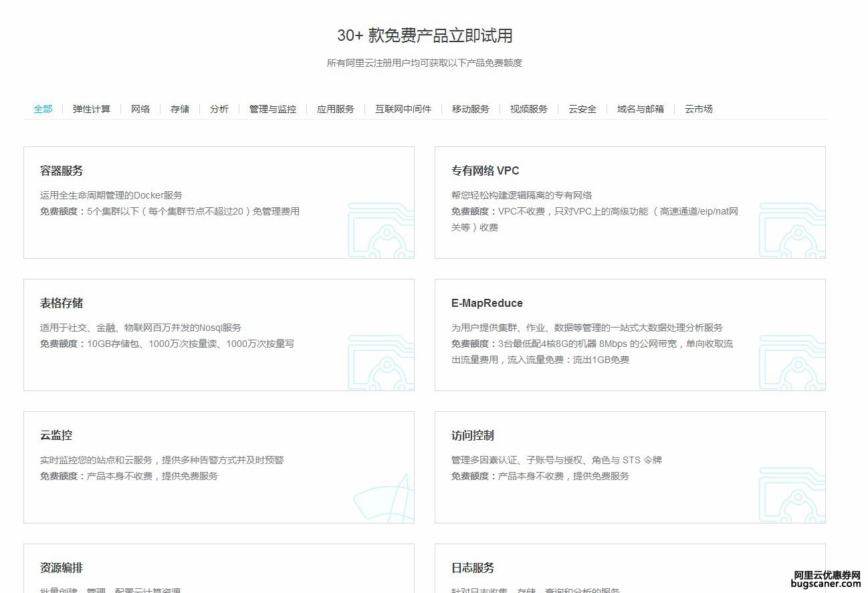Viewport: 868px width, 593px height.
Task: Click the 容器服务 card illustration icon
Action: 381,231
